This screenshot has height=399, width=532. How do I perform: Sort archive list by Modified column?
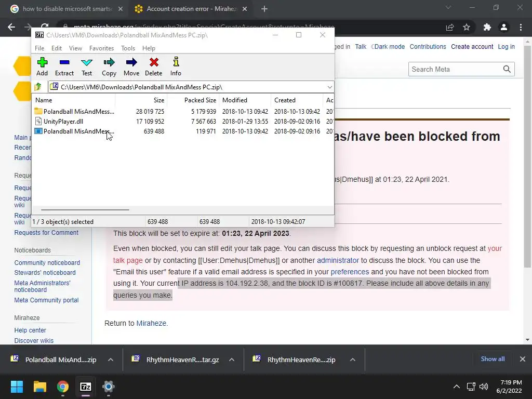(245, 100)
